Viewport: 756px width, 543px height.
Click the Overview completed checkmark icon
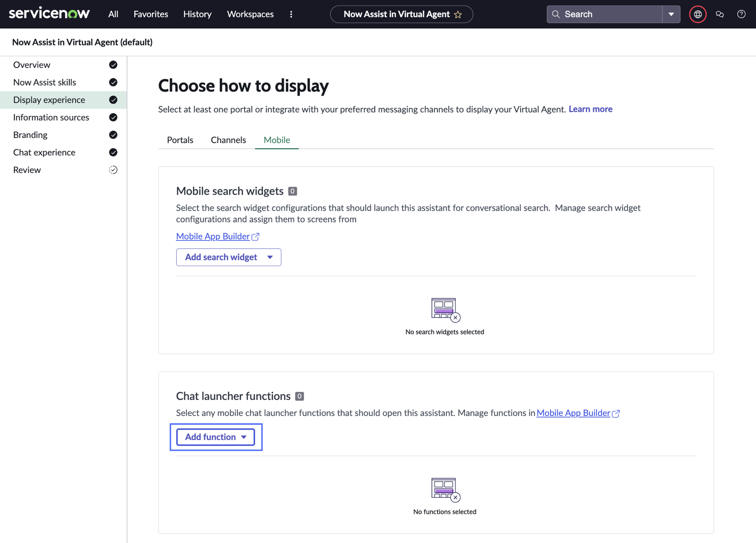(x=113, y=65)
